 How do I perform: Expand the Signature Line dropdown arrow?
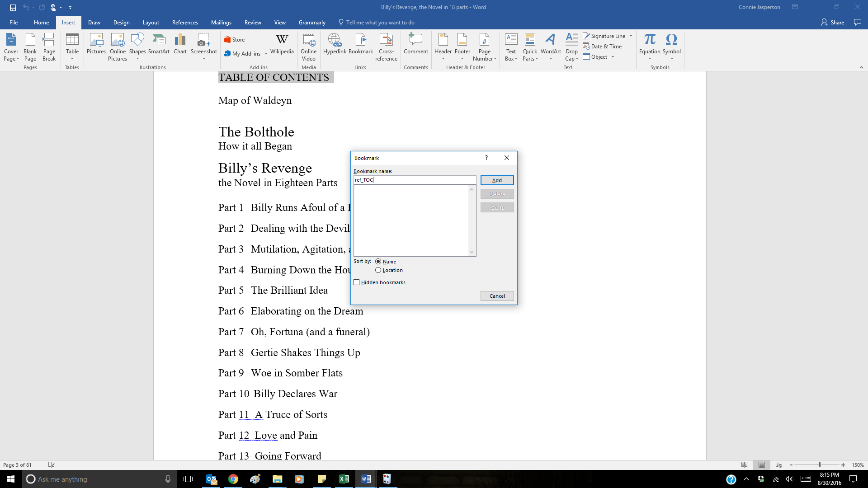click(631, 36)
